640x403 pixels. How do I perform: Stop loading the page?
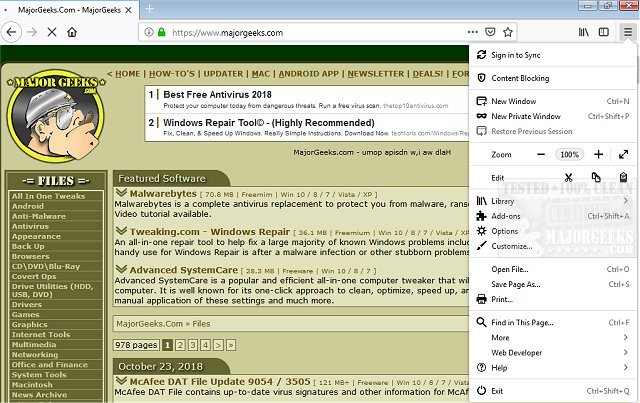coord(52,32)
